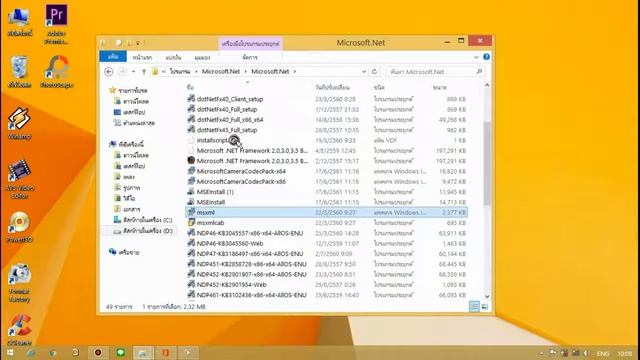
Task: Open the Manage ribbon tab
Action: tap(250, 58)
